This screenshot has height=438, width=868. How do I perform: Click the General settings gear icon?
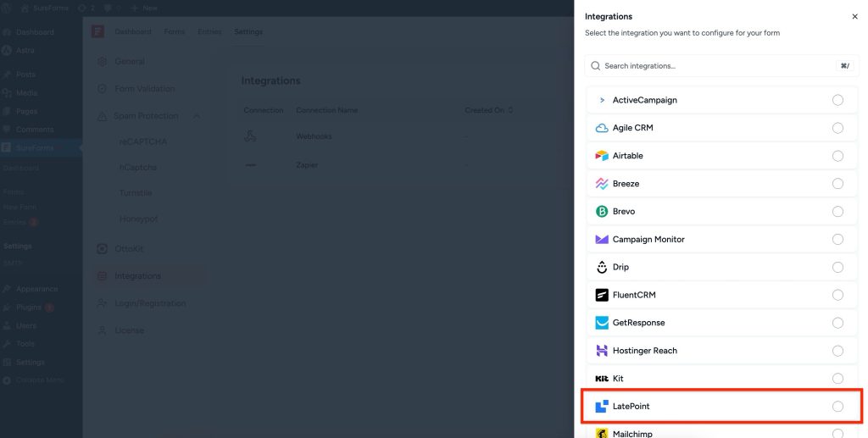[102, 61]
